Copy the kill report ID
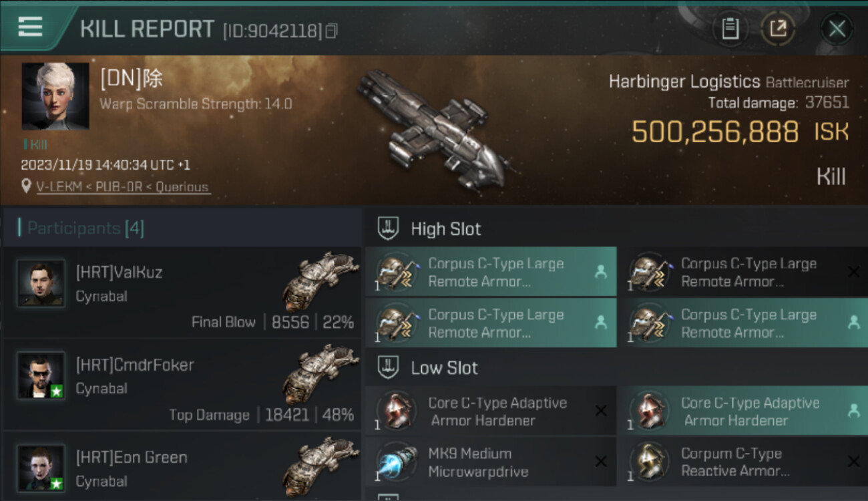This screenshot has height=501, width=868. point(331,31)
